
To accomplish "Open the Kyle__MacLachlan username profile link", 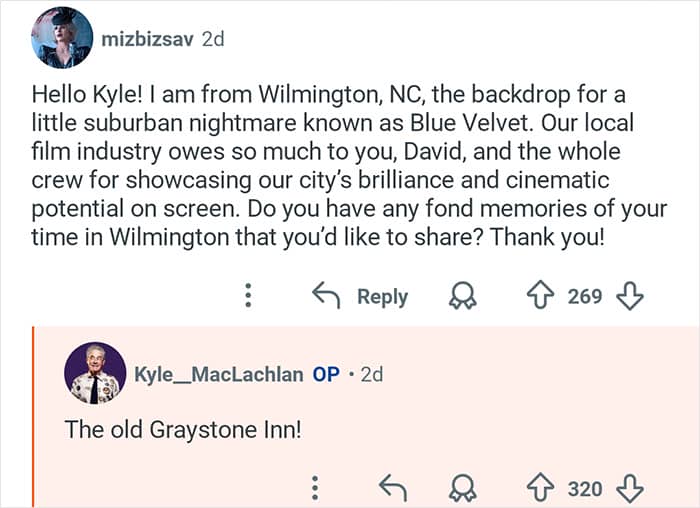I will (x=218, y=374).
